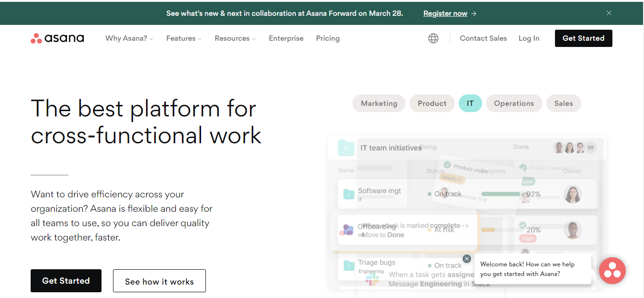Click the Get Started button below the description
Screen dimensions: 644x298
pos(66,281)
